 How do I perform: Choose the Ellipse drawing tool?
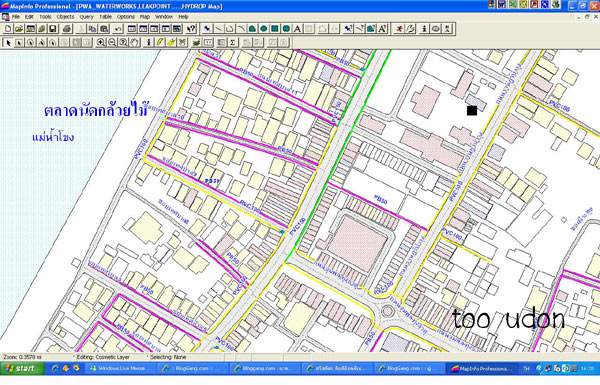264,29
